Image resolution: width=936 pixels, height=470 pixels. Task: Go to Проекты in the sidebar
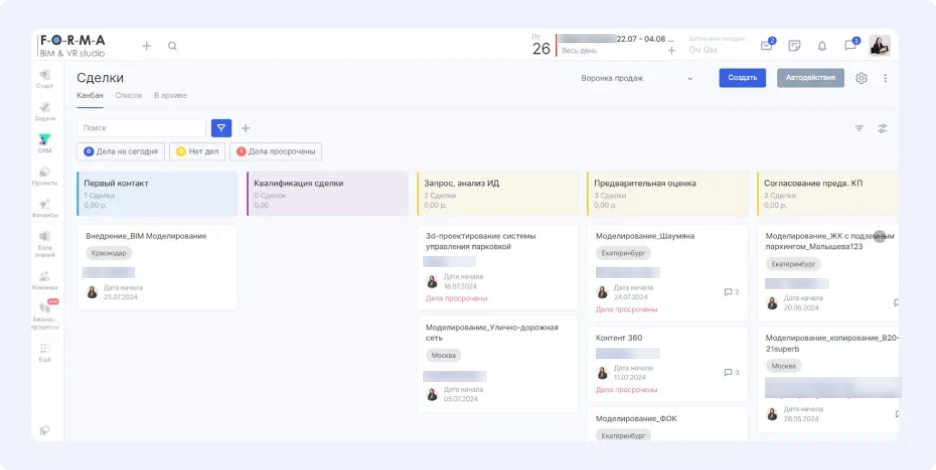(x=45, y=174)
